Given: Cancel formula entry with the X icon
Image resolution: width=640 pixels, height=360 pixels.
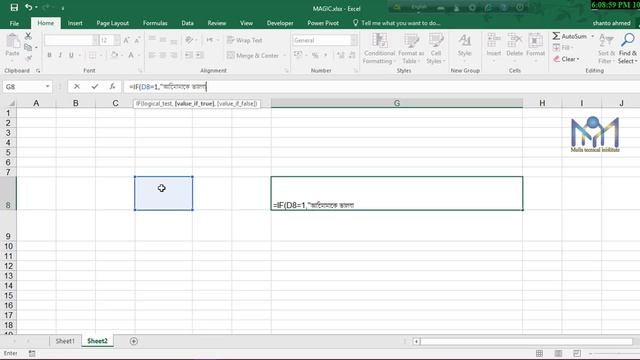Looking at the screenshot, I should coord(77,87).
